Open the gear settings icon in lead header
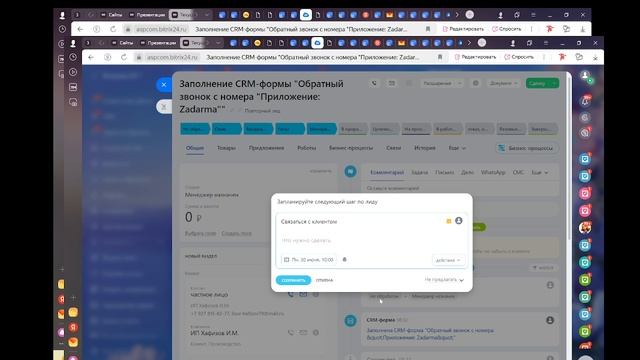640x360 pixels. coord(476,83)
